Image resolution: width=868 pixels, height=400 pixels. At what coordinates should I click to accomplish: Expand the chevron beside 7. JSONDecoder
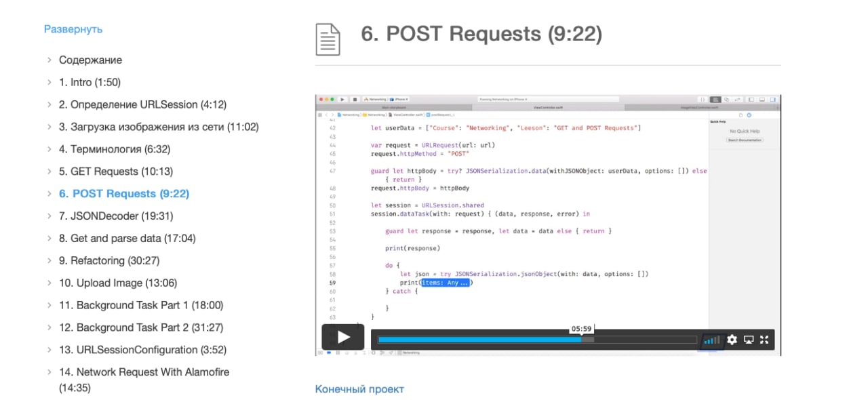tap(50, 216)
